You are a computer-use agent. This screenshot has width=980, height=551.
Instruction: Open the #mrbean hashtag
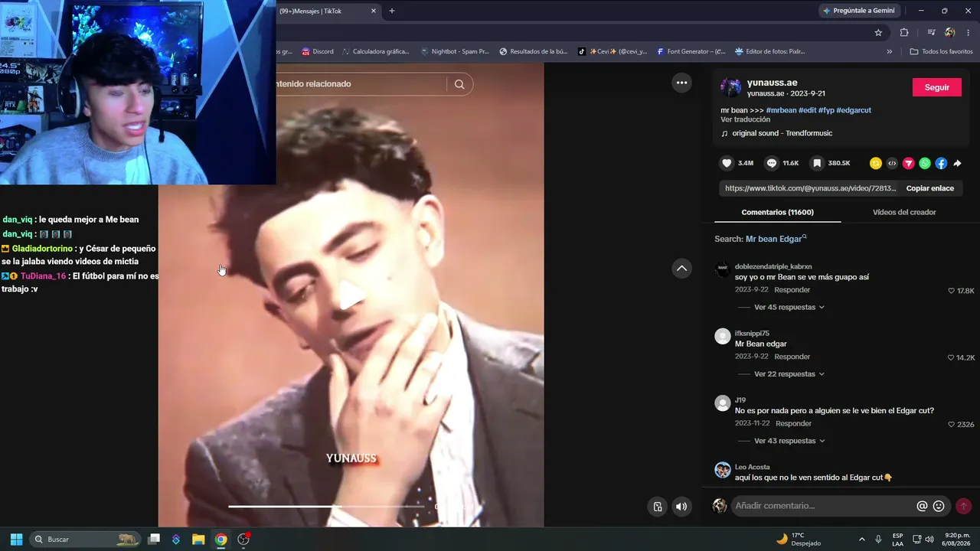(781, 110)
